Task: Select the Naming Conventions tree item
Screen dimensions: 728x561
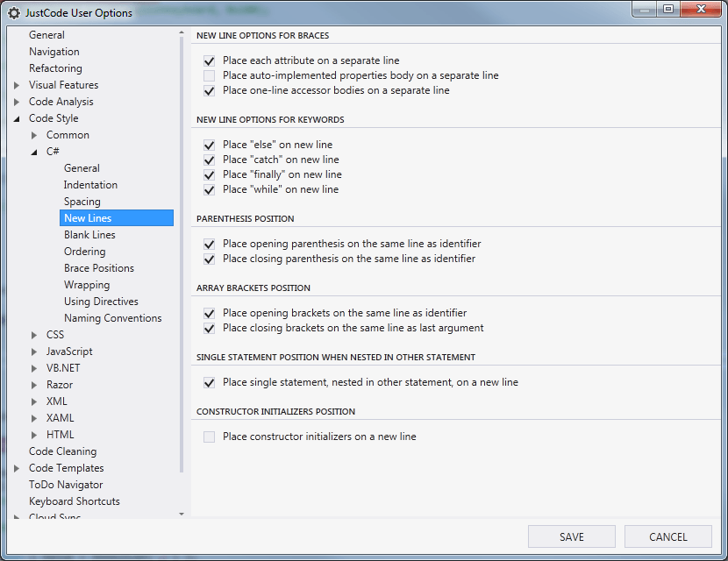Action: coord(112,318)
